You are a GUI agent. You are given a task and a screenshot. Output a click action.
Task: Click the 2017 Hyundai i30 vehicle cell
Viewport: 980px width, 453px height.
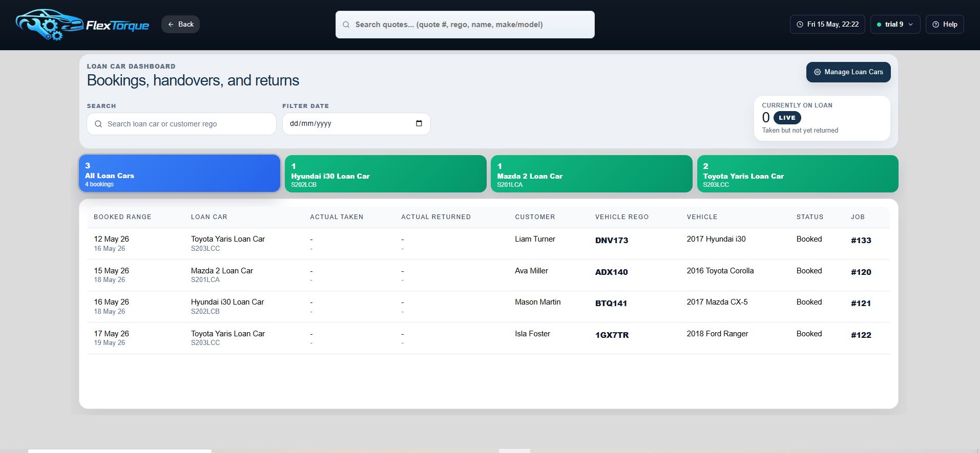coord(716,239)
